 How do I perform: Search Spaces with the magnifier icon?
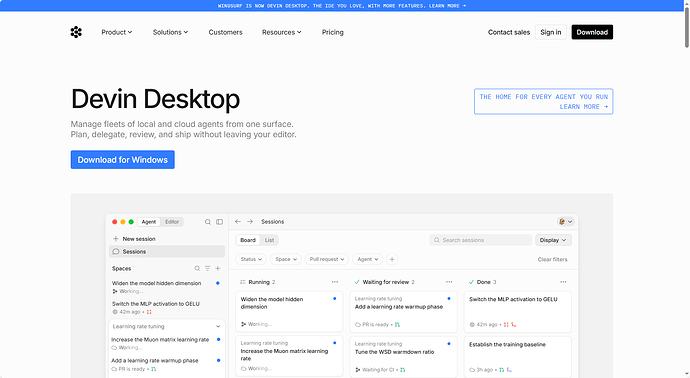point(197,268)
